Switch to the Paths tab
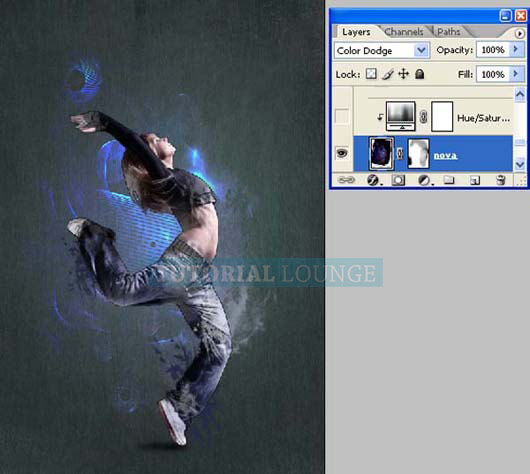This screenshot has width=530, height=474. 449,32
